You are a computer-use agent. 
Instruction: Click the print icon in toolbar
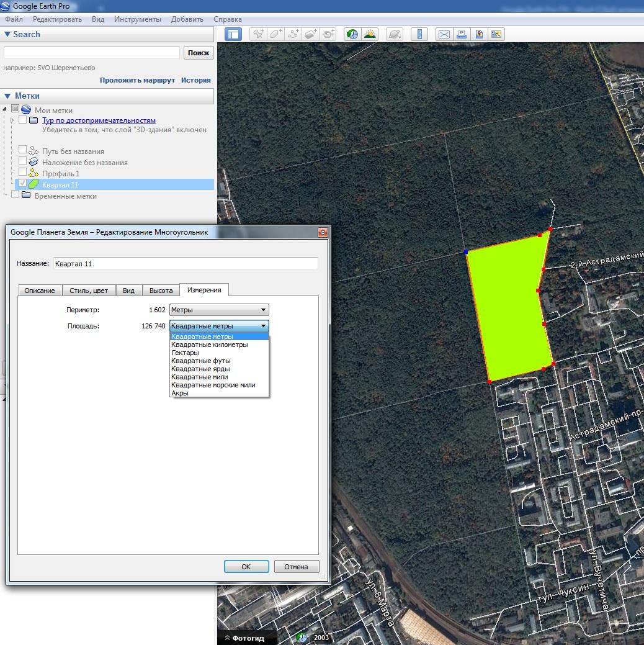461,35
